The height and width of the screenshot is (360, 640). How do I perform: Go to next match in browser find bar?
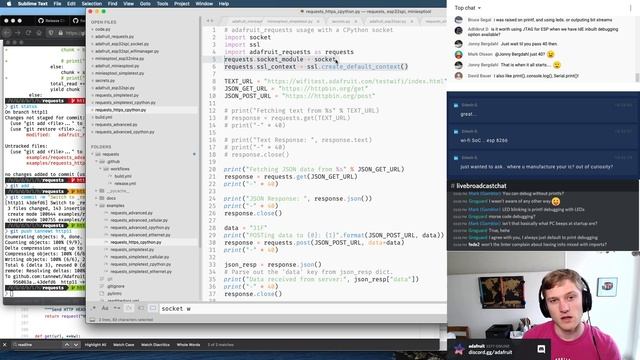click(x=76, y=345)
